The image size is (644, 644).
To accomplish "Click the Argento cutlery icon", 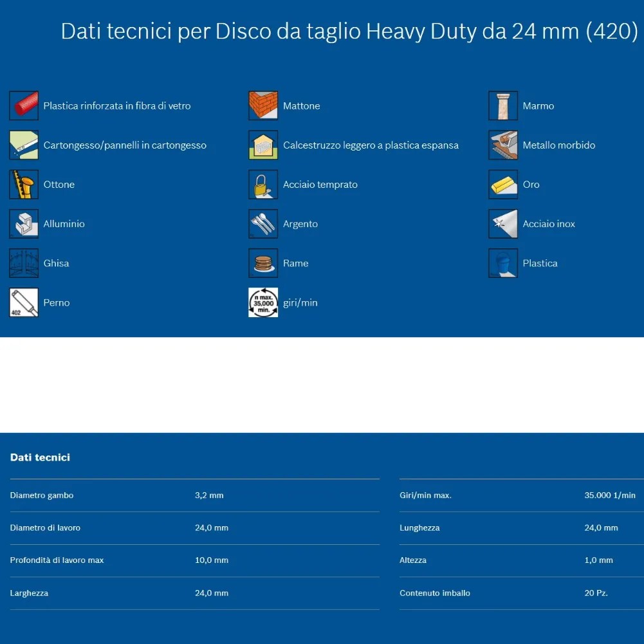I will pos(263,224).
